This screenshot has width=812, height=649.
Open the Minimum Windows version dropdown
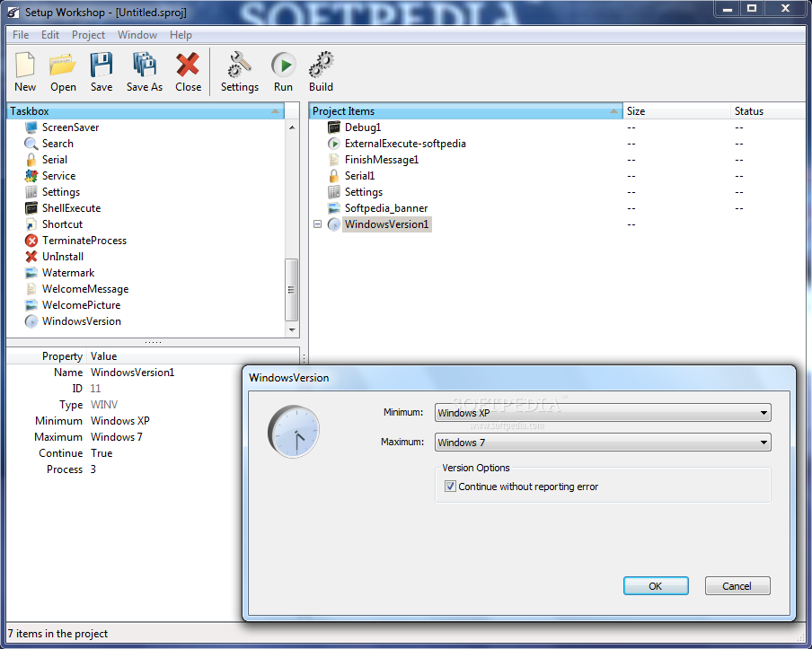[603, 413]
